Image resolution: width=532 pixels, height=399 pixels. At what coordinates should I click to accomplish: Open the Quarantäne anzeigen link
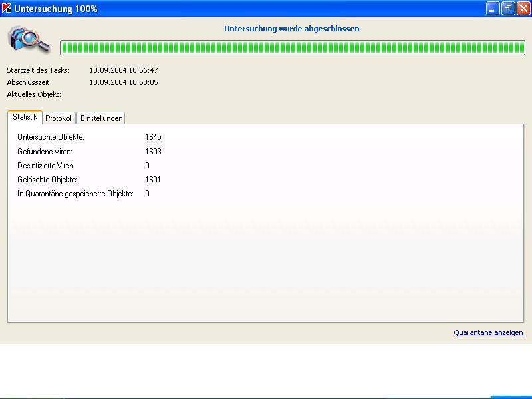[489, 332]
